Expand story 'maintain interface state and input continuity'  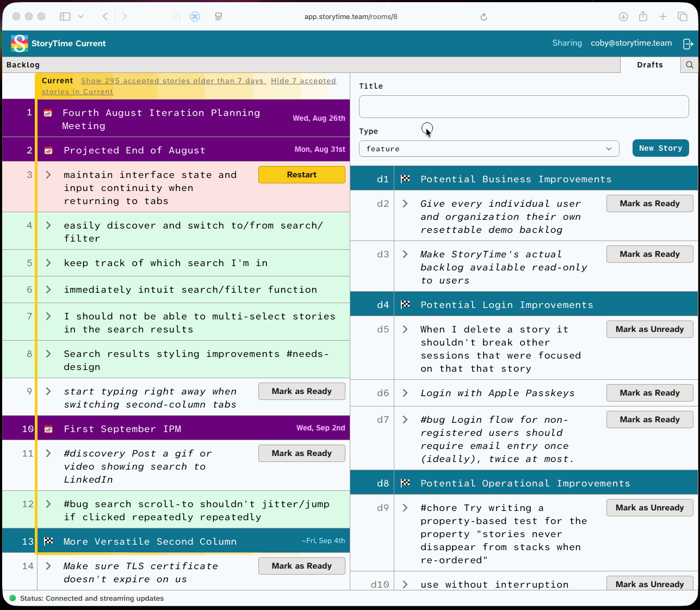pos(48,175)
